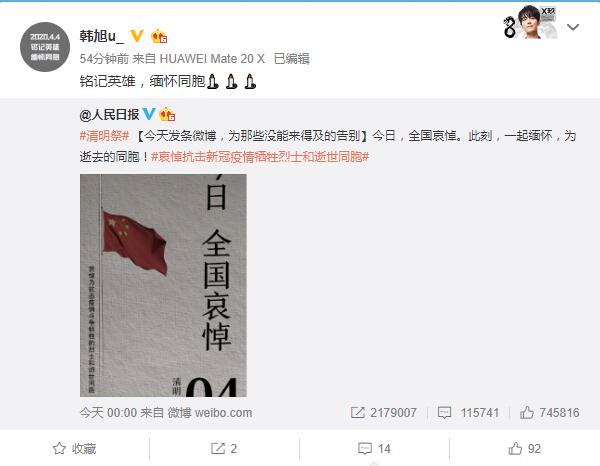600x466 pixels.
Task: Open the comments tab showing 14
Action: 374,448
